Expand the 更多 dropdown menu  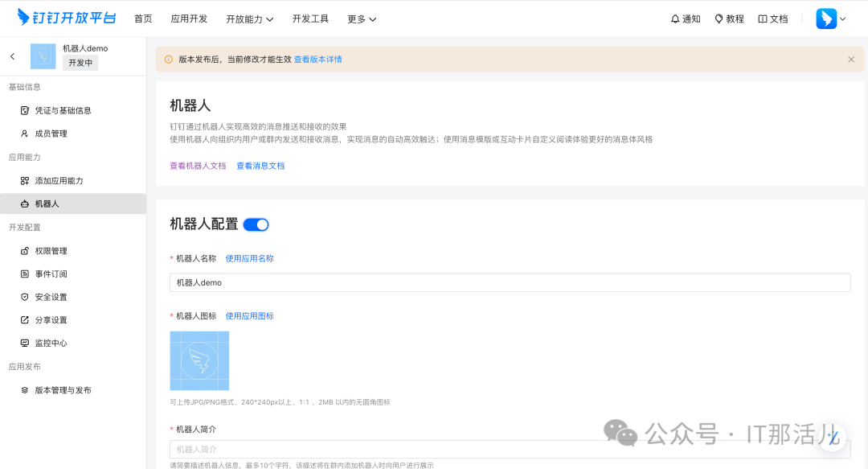point(362,19)
